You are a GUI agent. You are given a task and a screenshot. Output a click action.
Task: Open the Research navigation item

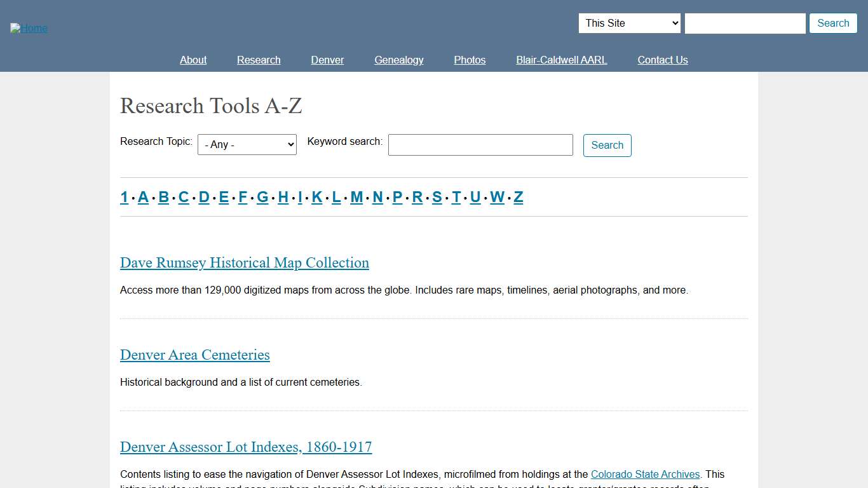coord(259,60)
